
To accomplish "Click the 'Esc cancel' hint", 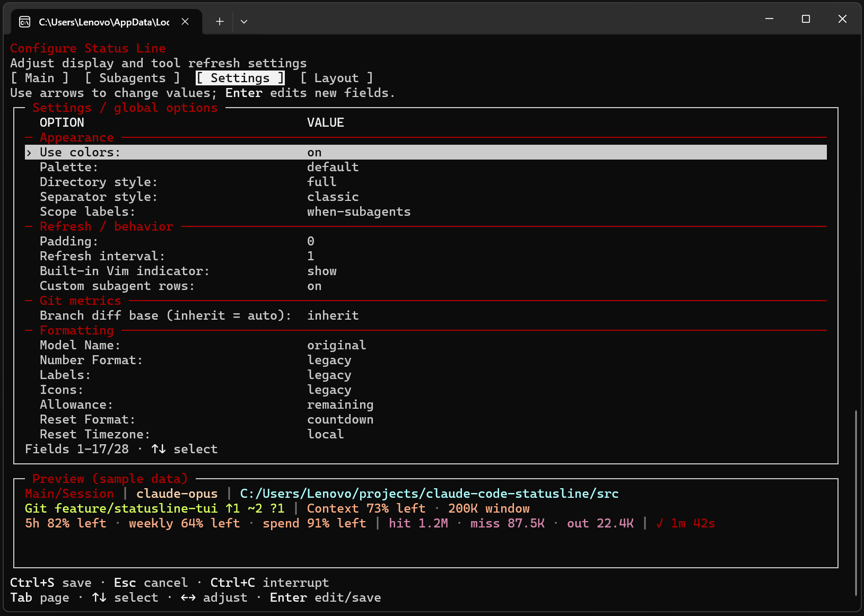I will (x=151, y=583).
